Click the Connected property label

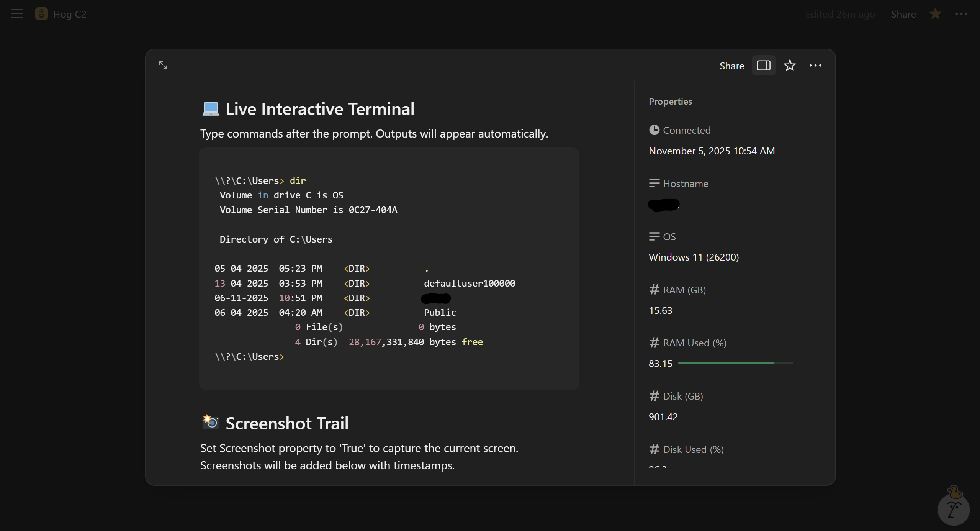click(686, 130)
